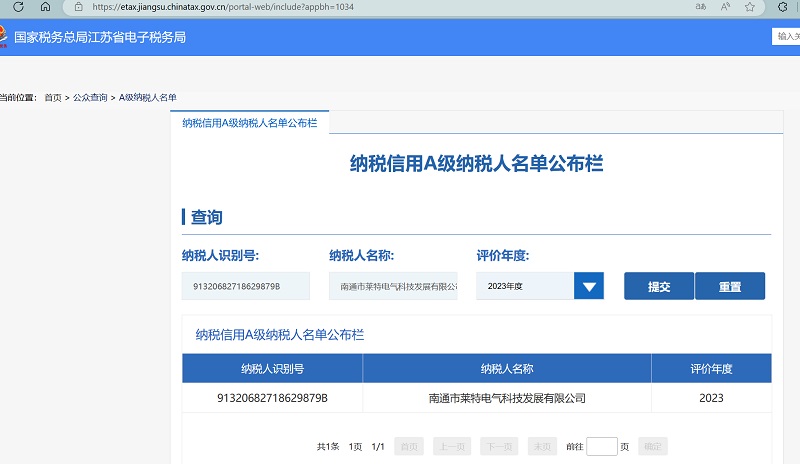Open the translate page icon in the address bar
Image resolution: width=800 pixels, height=464 pixels.
click(x=701, y=7)
